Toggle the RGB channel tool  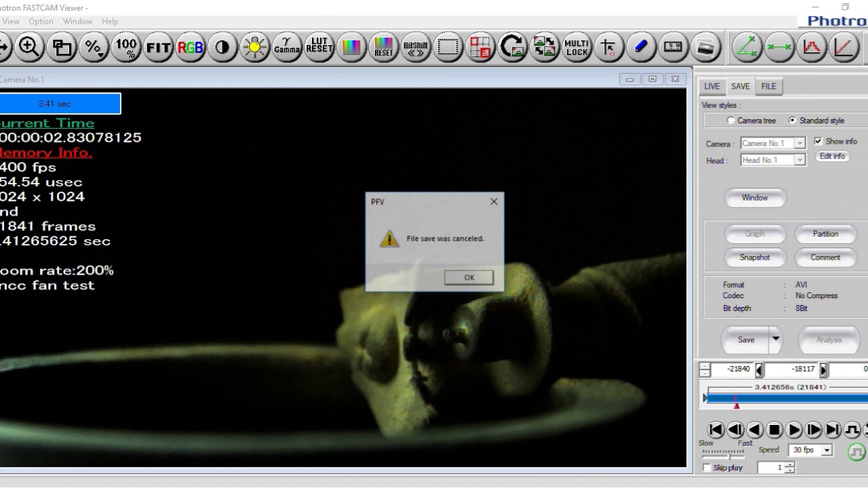tap(190, 47)
